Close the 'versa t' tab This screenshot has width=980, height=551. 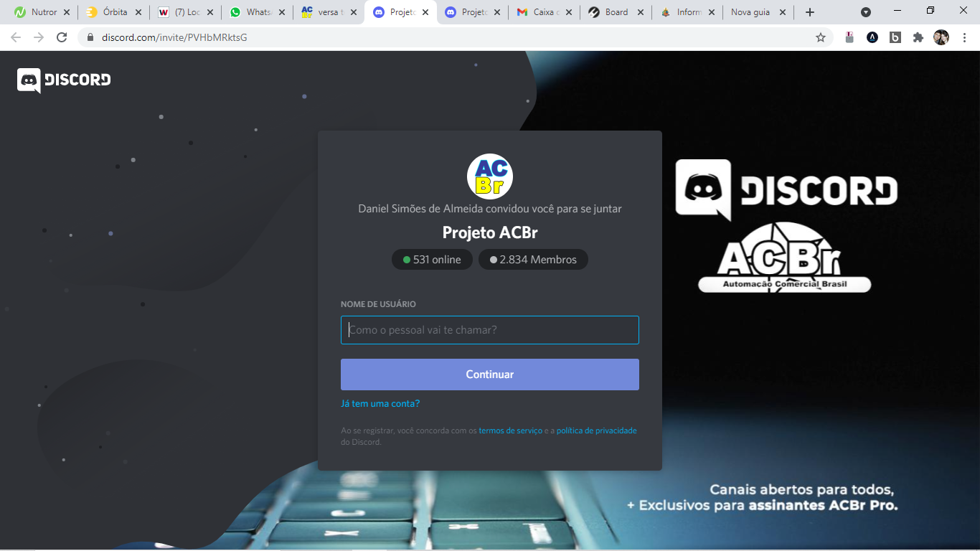354,12
